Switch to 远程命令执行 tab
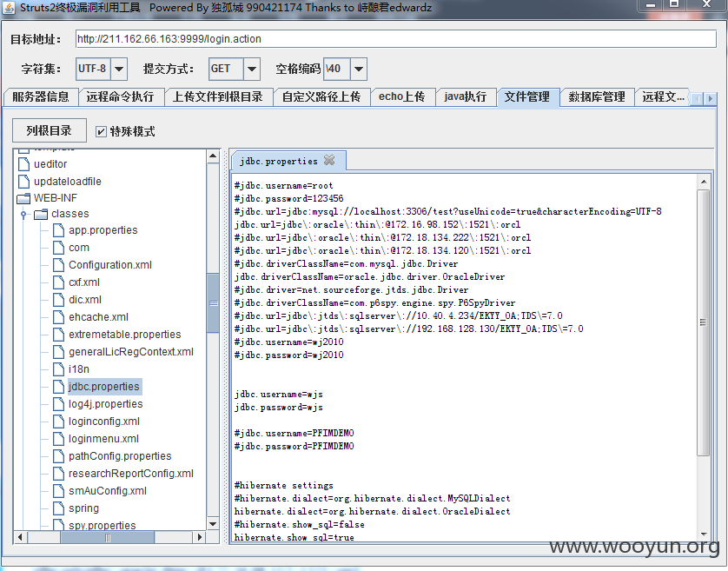The width and height of the screenshot is (728, 571). pos(120,96)
